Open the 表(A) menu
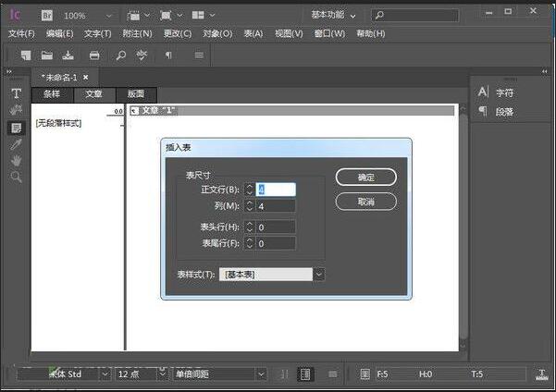 (253, 34)
